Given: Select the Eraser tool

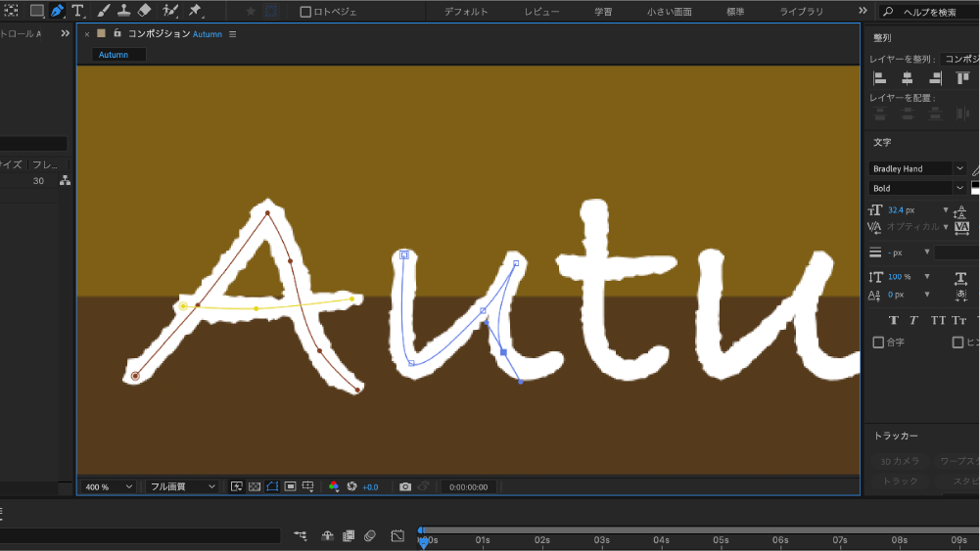Looking at the screenshot, I should click(144, 11).
